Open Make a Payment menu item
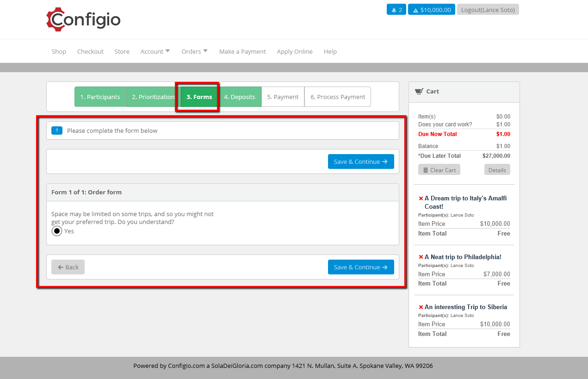 (242, 51)
